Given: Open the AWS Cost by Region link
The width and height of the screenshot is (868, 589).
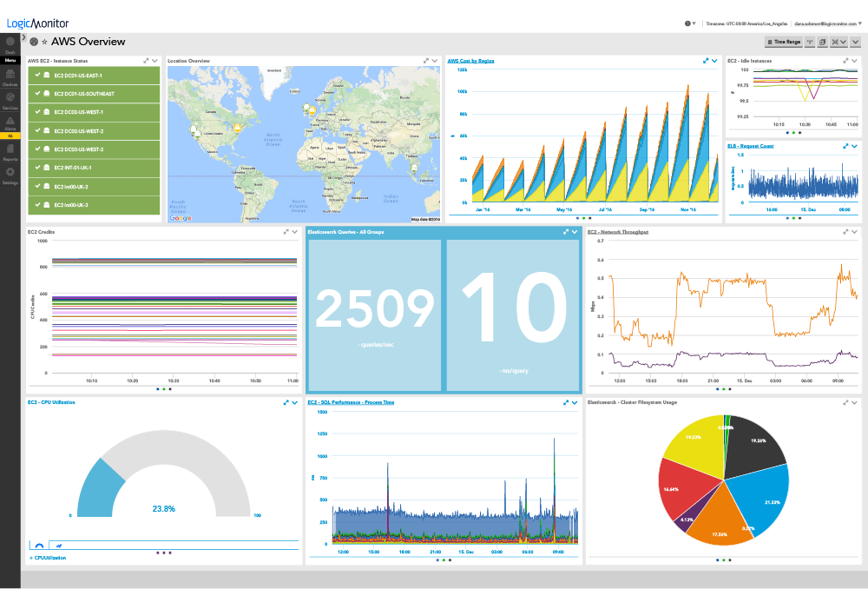Looking at the screenshot, I should 470,61.
